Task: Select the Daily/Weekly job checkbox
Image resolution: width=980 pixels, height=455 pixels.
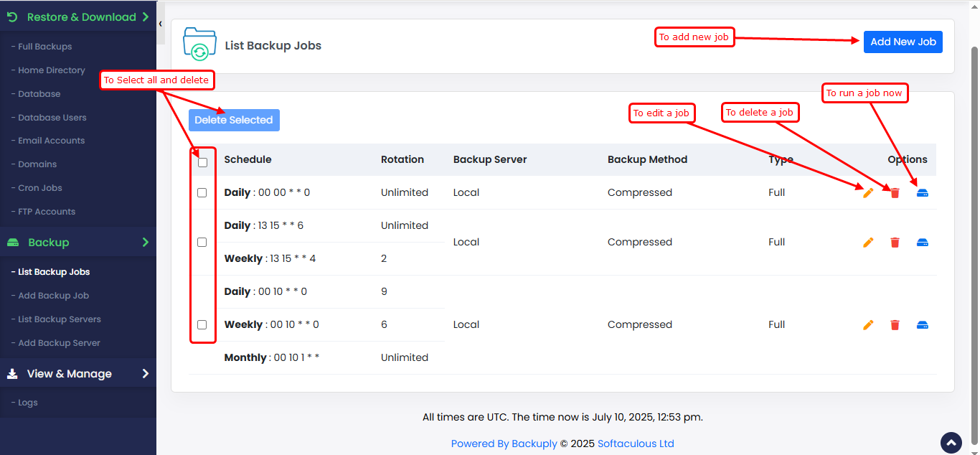Action: 202,243
